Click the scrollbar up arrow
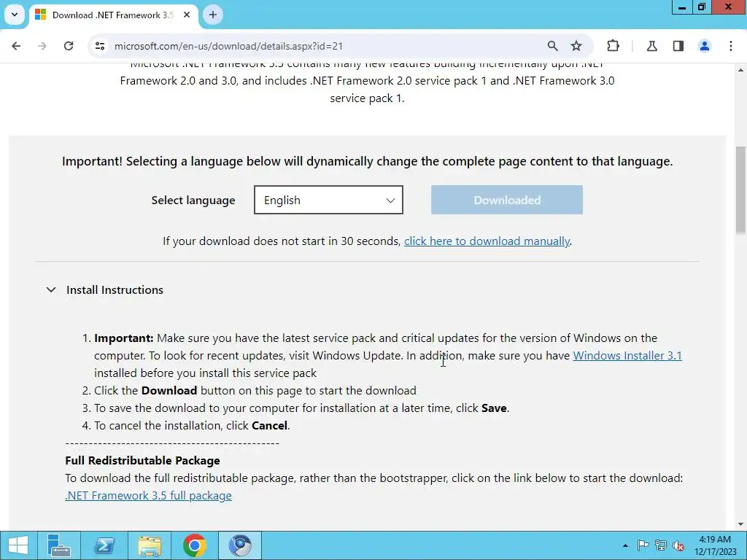The width and height of the screenshot is (747, 560). 740,70
